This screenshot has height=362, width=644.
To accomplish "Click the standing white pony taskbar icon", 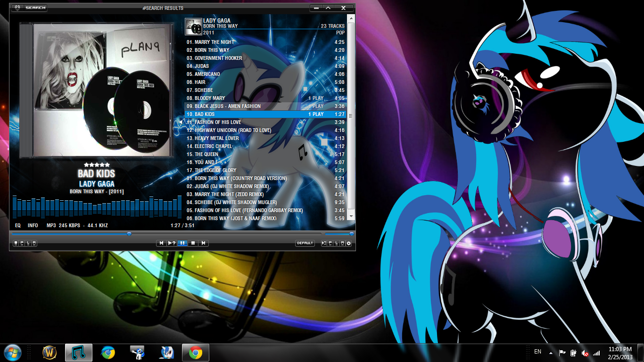I will tap(137, 352).
